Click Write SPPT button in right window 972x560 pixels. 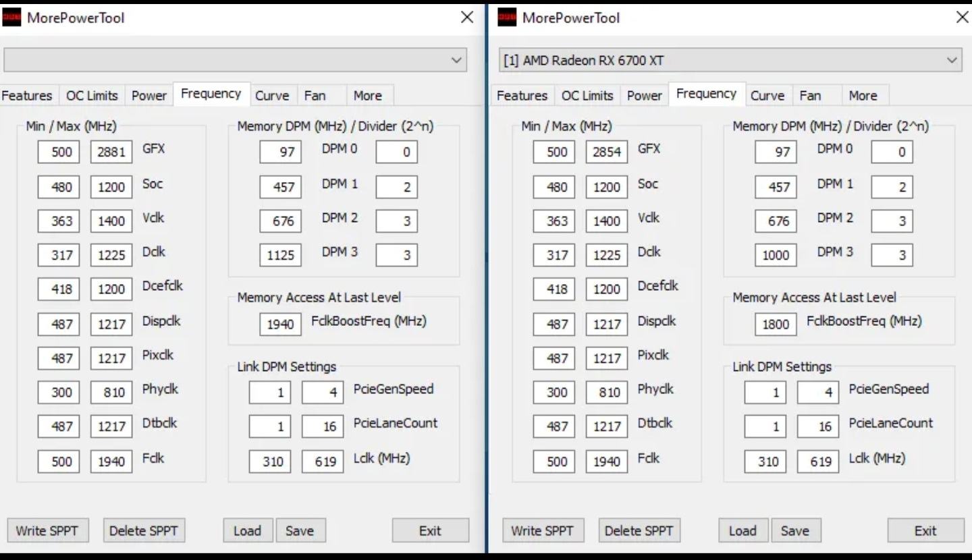(x=543, y=531)
